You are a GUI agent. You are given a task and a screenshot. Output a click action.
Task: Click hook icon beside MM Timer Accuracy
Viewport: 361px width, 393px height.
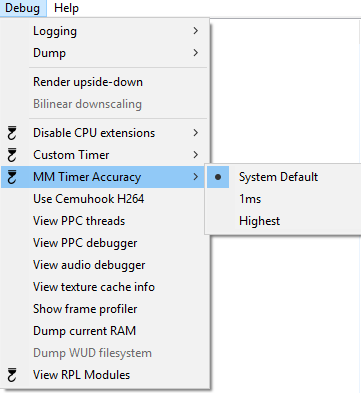[12, 177]
